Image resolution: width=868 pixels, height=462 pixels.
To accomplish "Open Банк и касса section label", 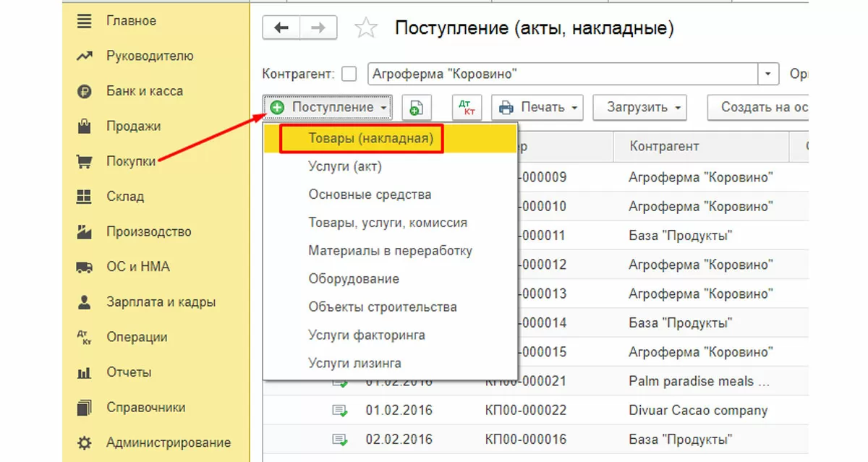I will pos(145,91).
